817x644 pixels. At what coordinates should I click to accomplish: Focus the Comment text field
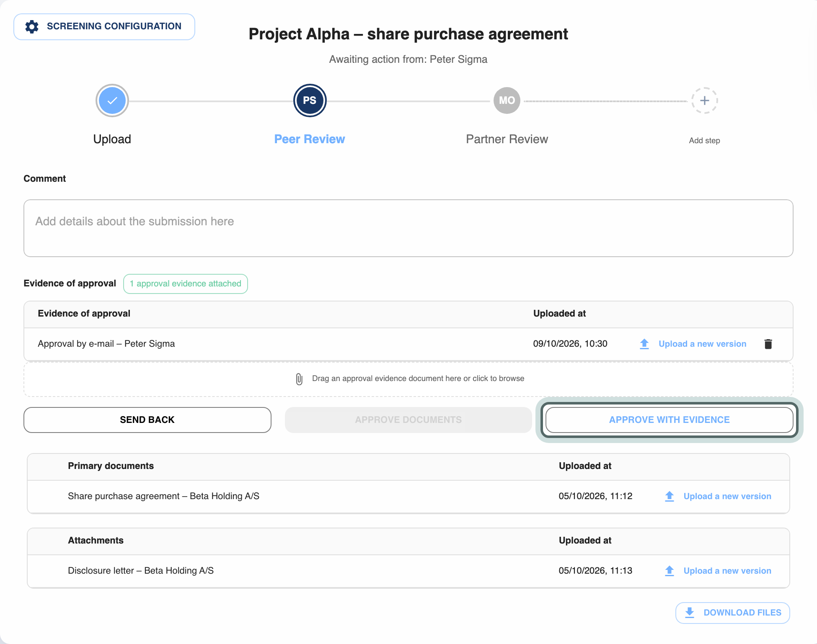pos(408,228)
